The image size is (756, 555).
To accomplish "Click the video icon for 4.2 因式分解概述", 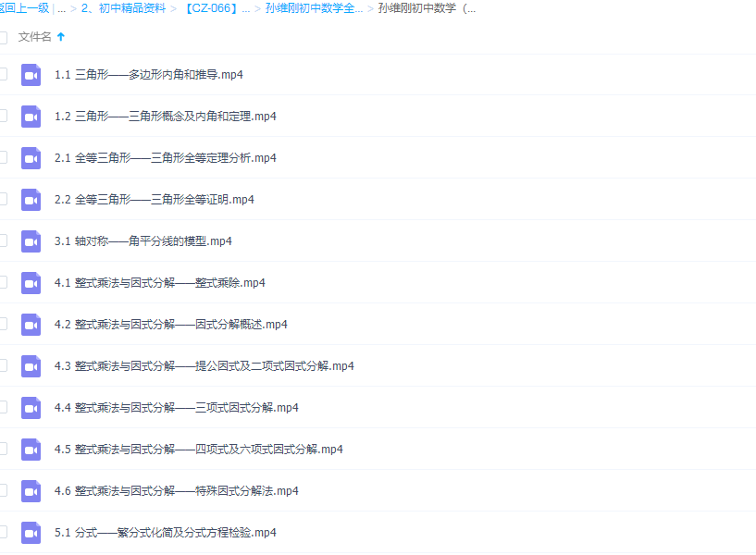I will pos(31,324).
